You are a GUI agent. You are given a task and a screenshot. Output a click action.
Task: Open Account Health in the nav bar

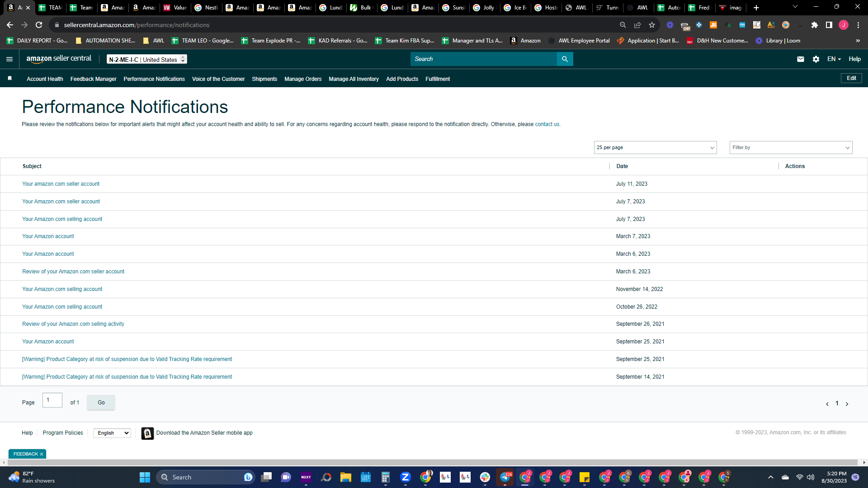pos(45,79)
